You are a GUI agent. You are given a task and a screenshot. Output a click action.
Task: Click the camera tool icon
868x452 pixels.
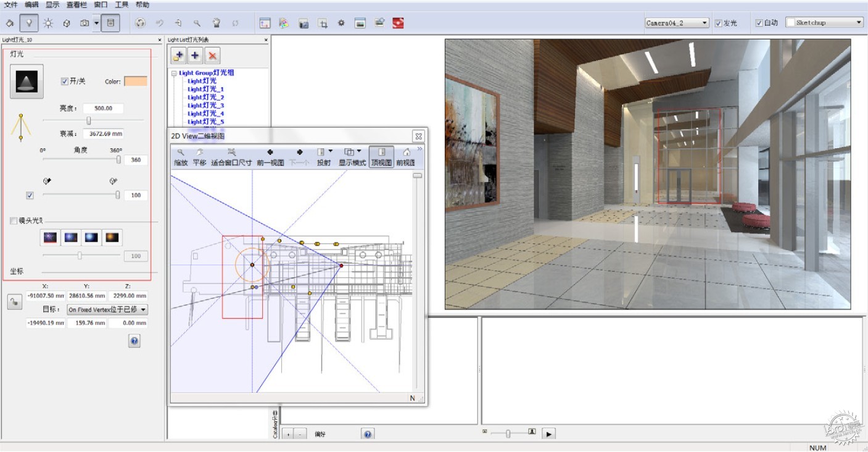85,23
